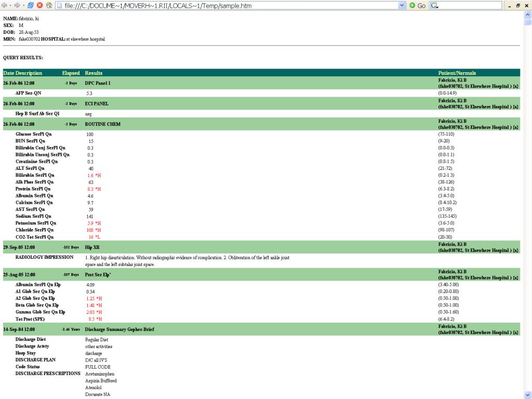Click the 'Prot Ser Elp' section title

pos(98,275)
